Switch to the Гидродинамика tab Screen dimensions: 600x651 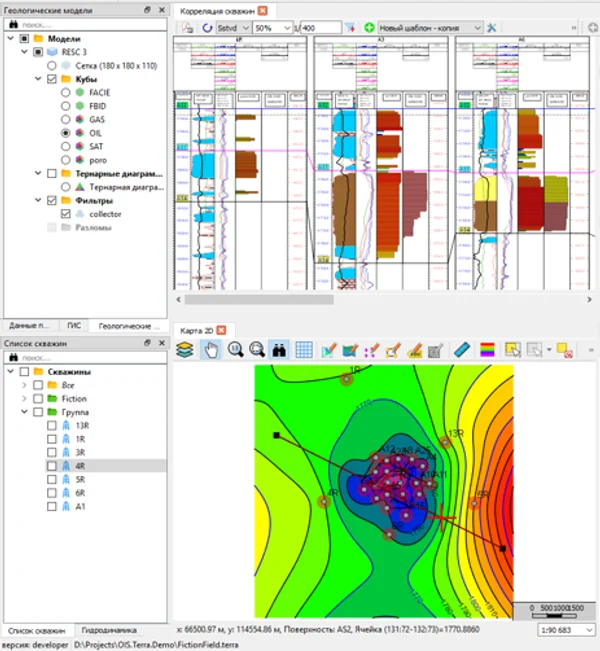(108, 631)
